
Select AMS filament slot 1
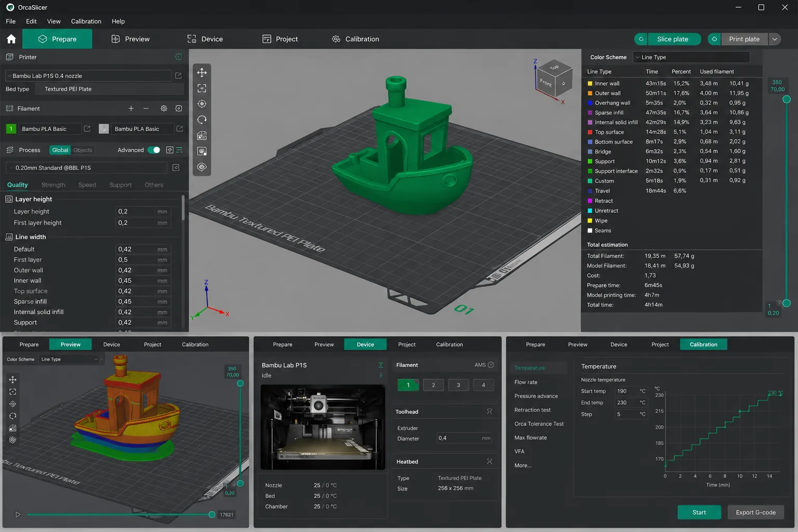click(408, 385)
